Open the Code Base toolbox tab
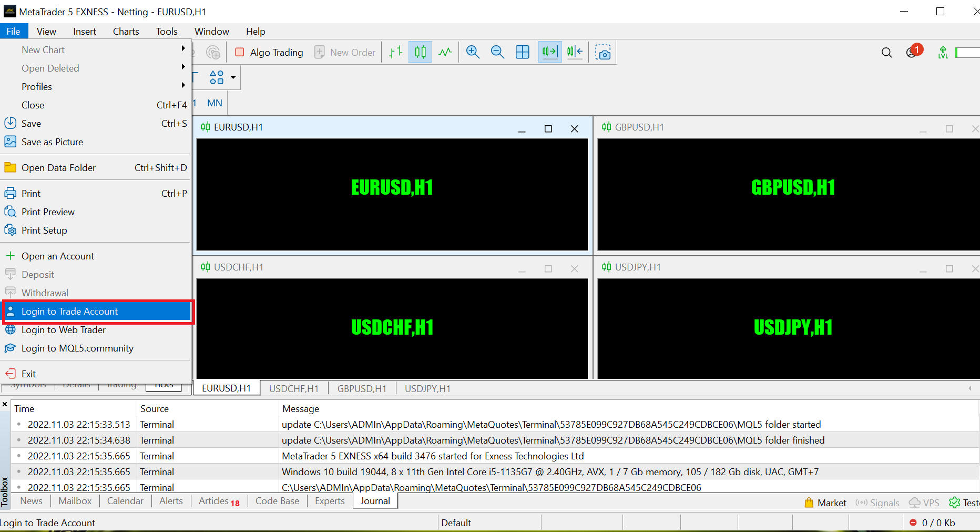Viewport: 980px width, 532px height. click(x=277, y=501)
